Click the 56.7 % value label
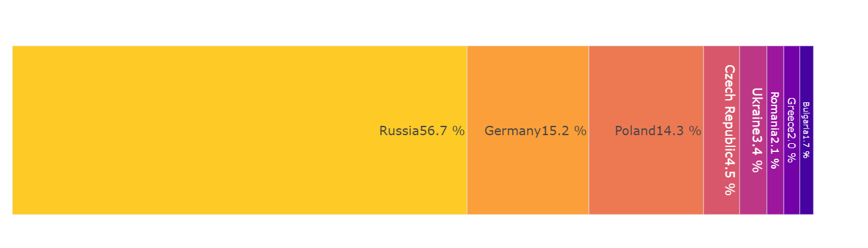This screenshot has height=248, width=868. [x=443, y=131]
